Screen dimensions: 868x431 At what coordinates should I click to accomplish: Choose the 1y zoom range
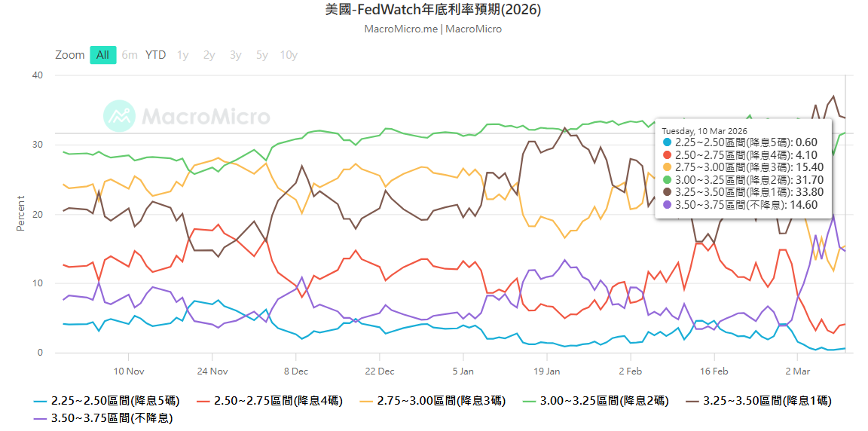coord(182,55)
